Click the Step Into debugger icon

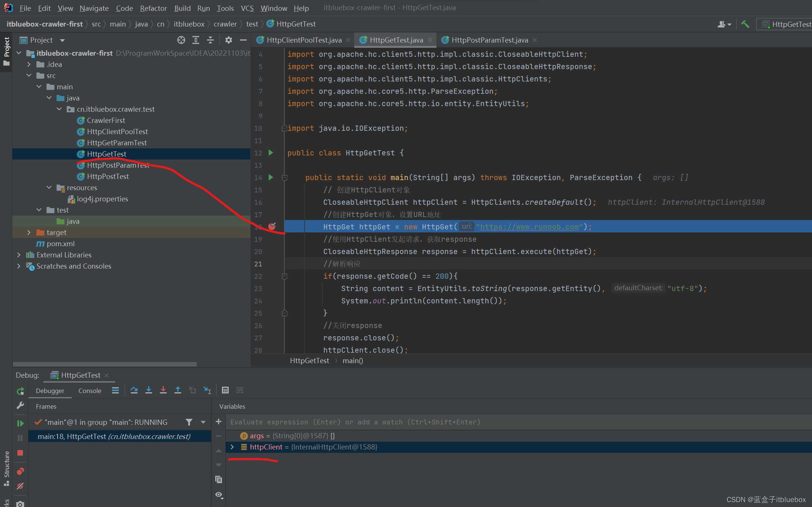pos(148,390)
